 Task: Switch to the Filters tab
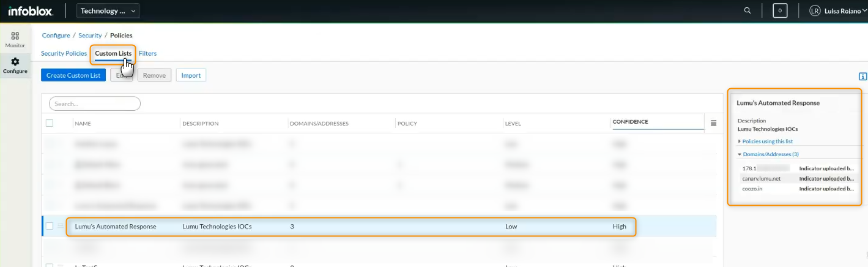[147, 53]
